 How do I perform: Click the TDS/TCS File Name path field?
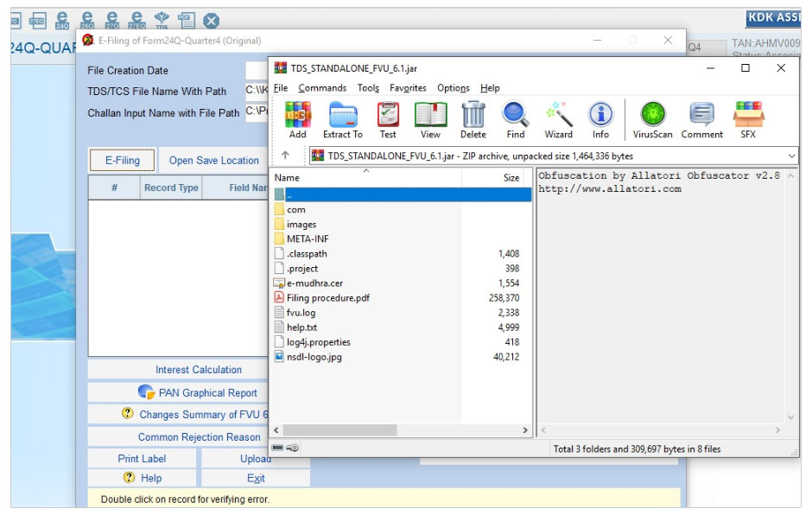(x=257, y=91)
